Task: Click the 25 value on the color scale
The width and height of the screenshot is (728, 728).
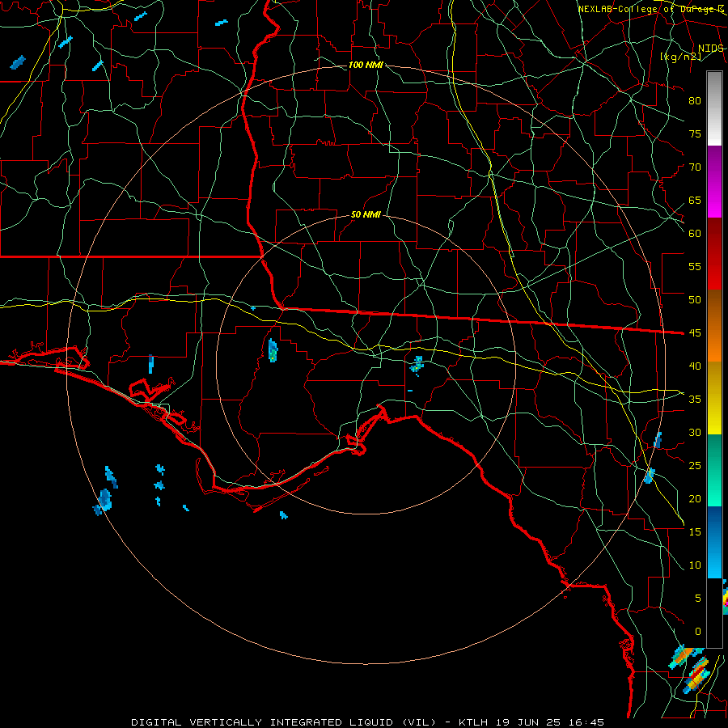Action: click(x=695, y=466)
